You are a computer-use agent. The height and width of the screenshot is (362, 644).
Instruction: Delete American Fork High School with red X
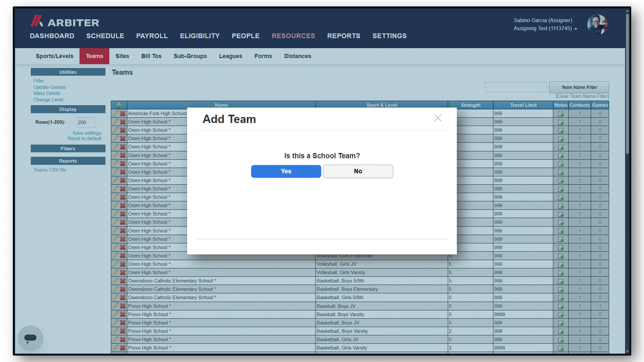click(x=123, y=113)
